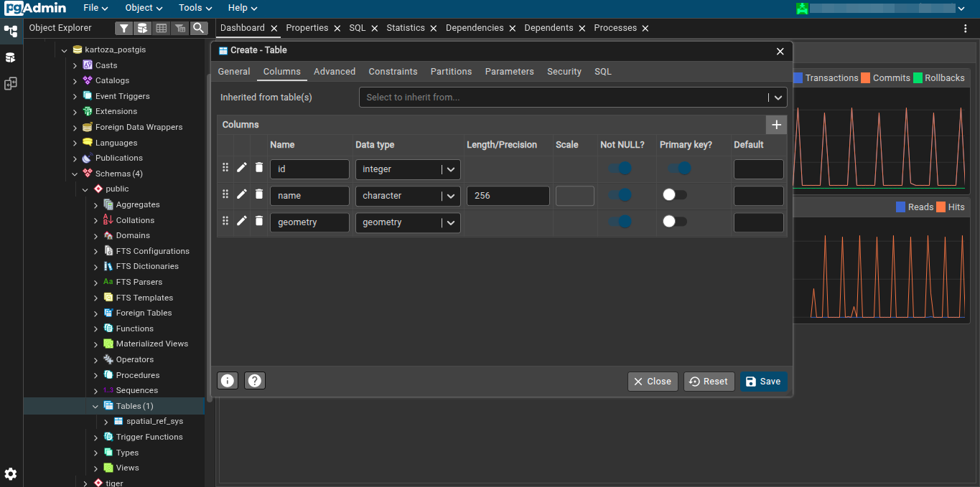Screen dimensions: 980x487
Task: Click the filter icon above Object Explorer
Action: click(123, 27)
